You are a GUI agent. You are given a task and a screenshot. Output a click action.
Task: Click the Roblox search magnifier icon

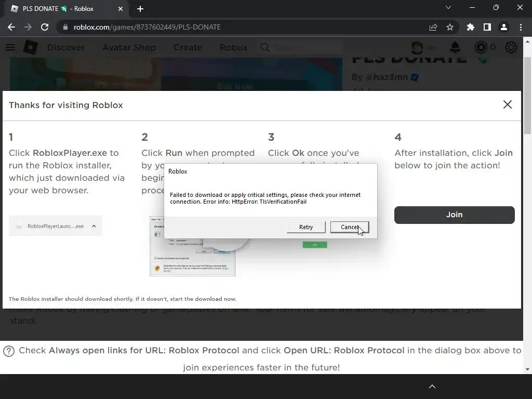point(265,47)
